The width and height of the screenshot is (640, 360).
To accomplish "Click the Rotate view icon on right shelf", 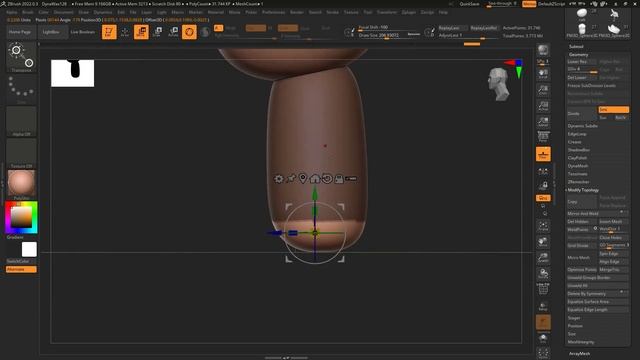I will 543,274.
